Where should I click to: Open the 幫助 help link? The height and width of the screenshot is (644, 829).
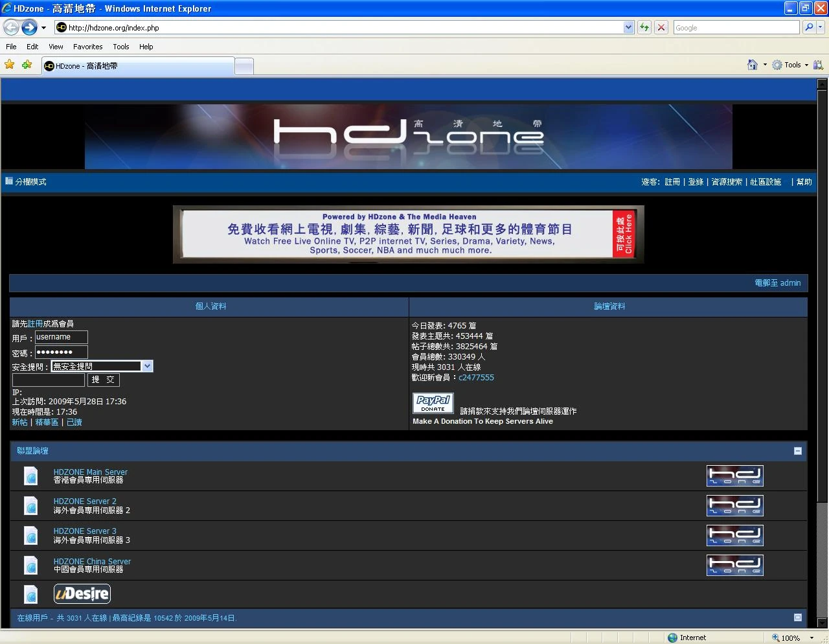coord(804,182)
